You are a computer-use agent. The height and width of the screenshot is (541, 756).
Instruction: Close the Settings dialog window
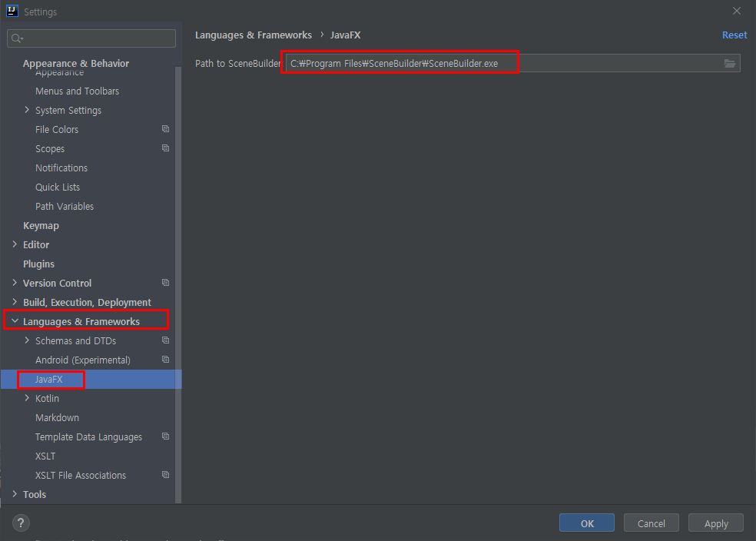tap(736, 11)
